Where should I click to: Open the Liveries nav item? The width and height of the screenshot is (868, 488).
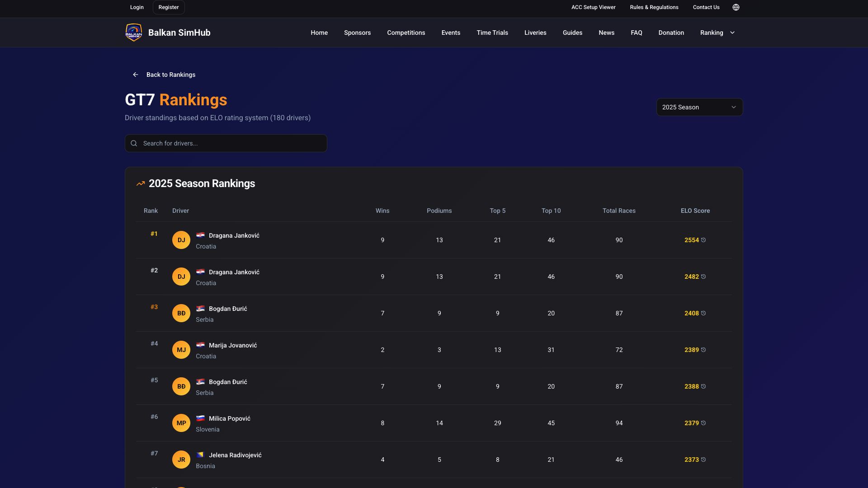click(535, 33)
